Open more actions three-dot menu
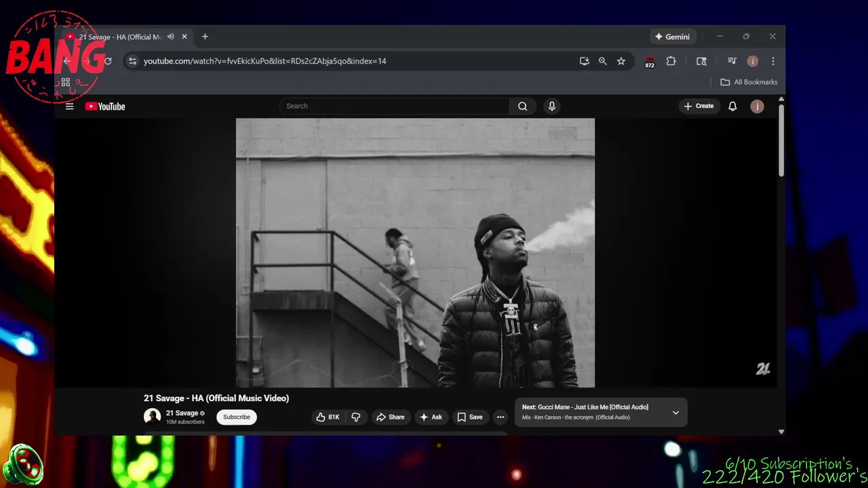The height and width of the screenshot is (488, 868). coord(500,418)
